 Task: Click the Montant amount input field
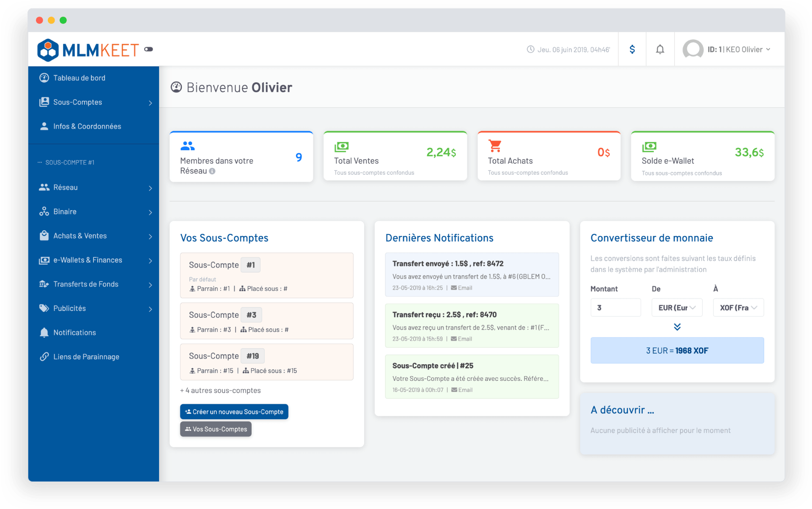tap(615, 308)
